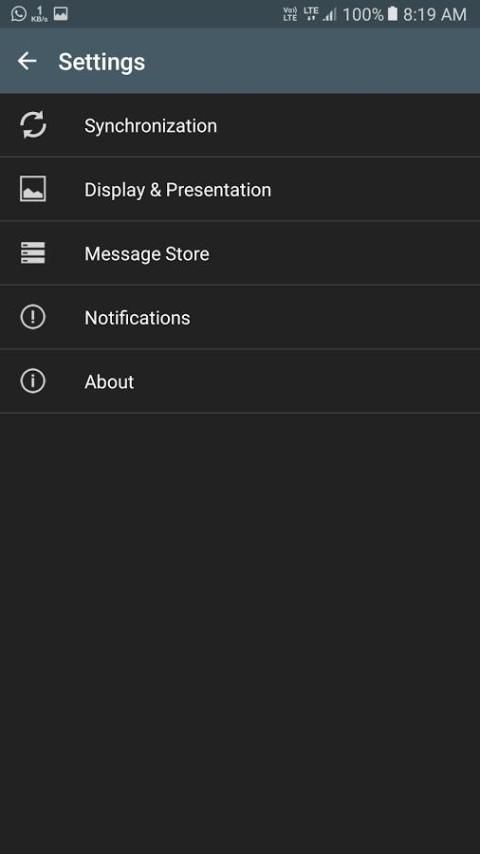
Task: Tap the signal strength bars icon
Action: pyautogui.click(x=329, y=14)
